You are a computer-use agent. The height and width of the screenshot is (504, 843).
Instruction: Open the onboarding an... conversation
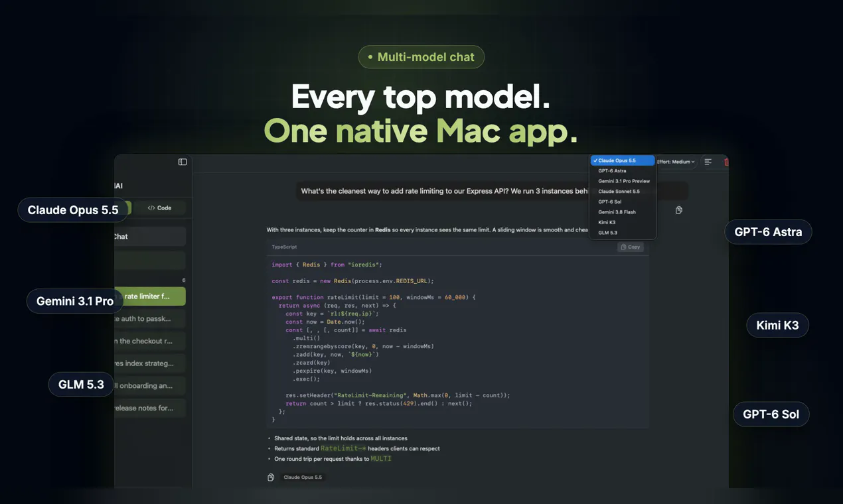click(x=150, y=386)
